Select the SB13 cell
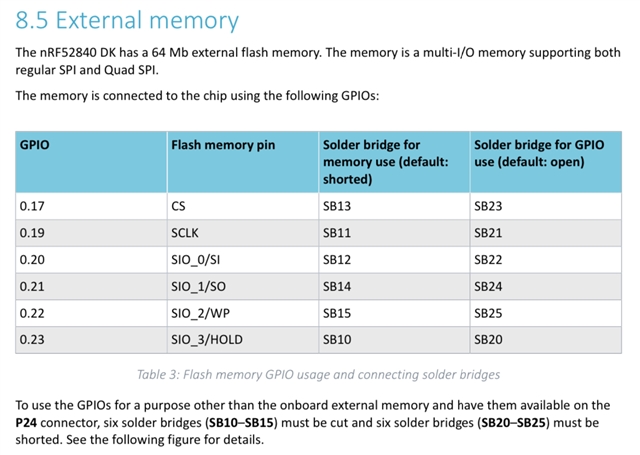The image size is (640, 455). [394, 206]
